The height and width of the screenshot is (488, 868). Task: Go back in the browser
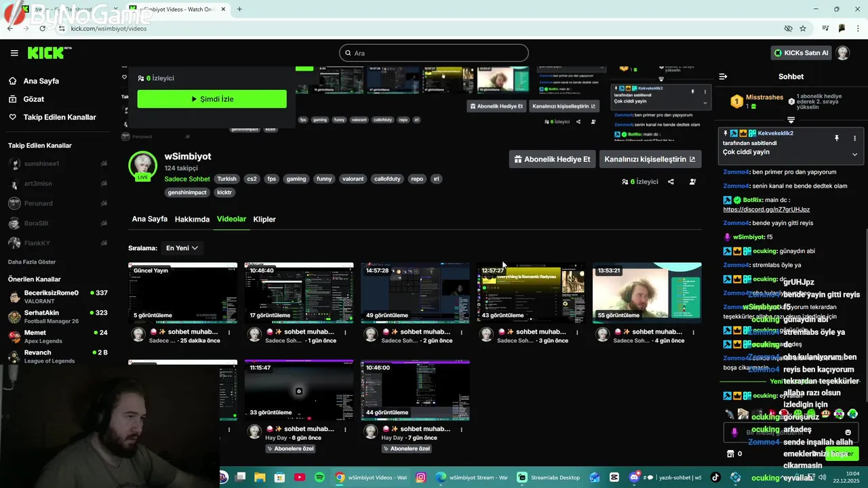pyautogui.click(x=9, y=28)
